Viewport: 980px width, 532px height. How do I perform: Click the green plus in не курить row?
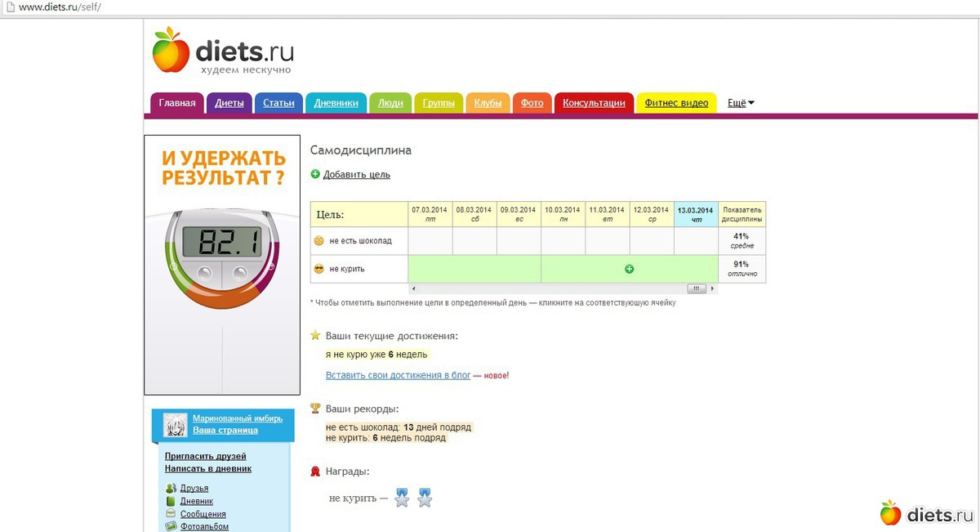pyautogui.click(x=629, y=269)
